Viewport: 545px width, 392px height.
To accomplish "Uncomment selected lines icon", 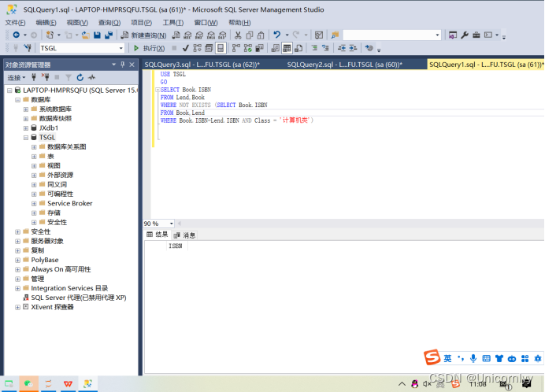I will tap(325, 48).
